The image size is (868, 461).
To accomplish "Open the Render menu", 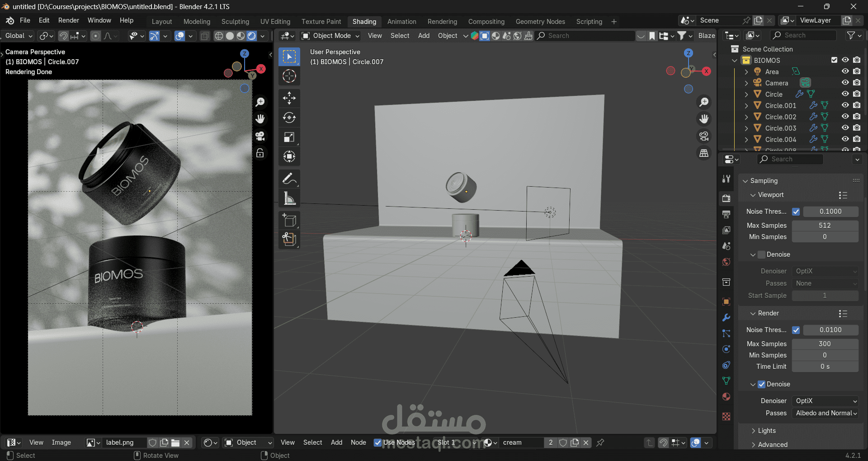I will coord(69,20).
